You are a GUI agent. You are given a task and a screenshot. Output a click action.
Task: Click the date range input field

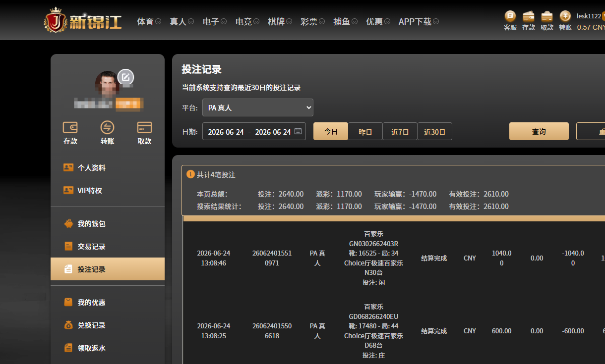pyautogui.click(x=254, y=132)
